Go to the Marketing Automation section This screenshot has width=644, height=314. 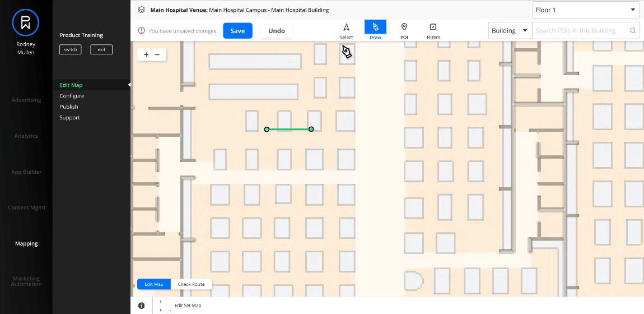pyautogui.click(x=26, y=281)
